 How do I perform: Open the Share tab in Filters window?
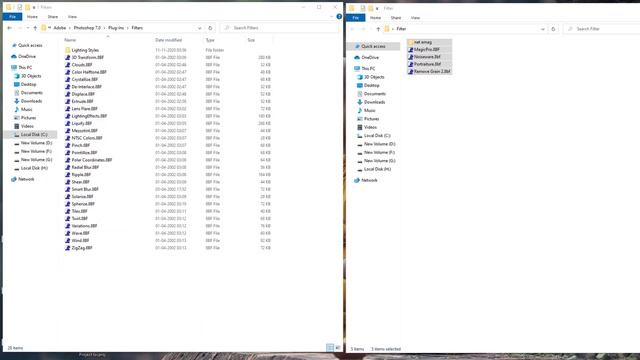(x=53, y=17)
